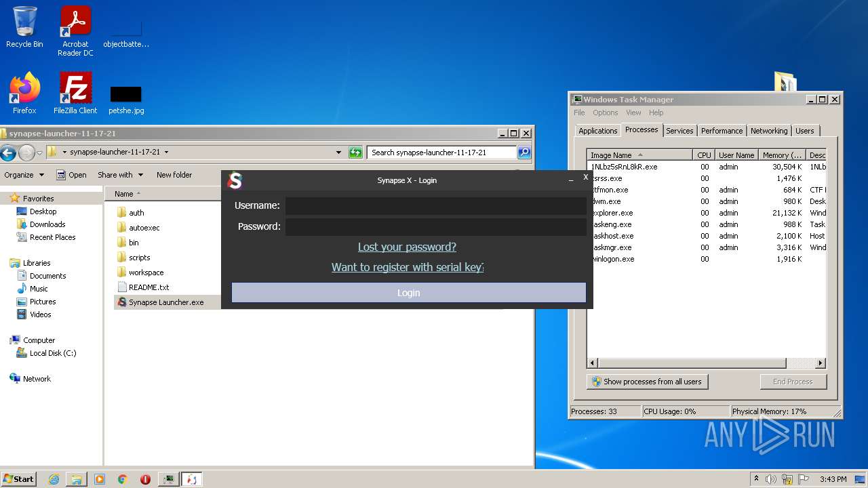Select the objectbatte desktop file
The width and height of the screenshot is (868, 488).
click(126, 34)
